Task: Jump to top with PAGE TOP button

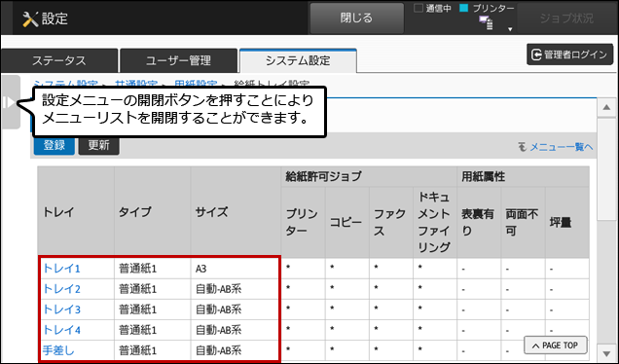Action: pos(556,346)
